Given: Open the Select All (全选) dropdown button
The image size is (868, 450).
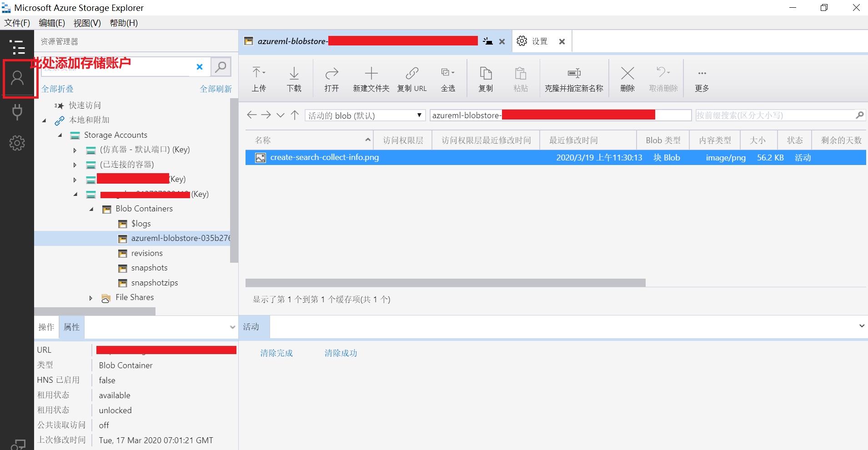Looking at the screenshot, I should pyautogui.click(x=448, y=79).
